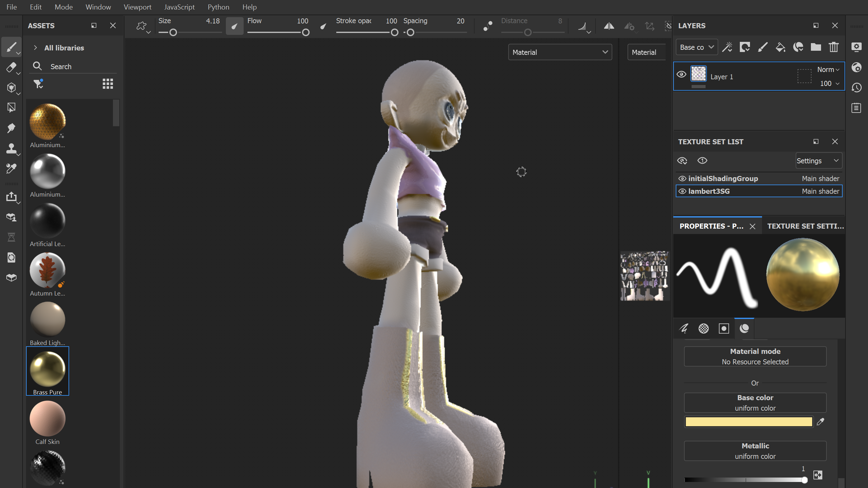Select the Clone tool

point(11,148)
